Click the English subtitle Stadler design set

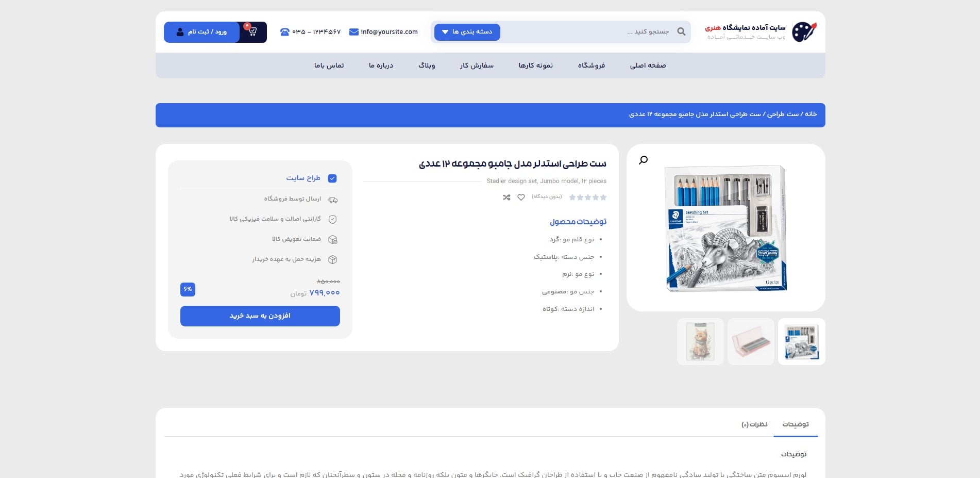coord(547,181)
